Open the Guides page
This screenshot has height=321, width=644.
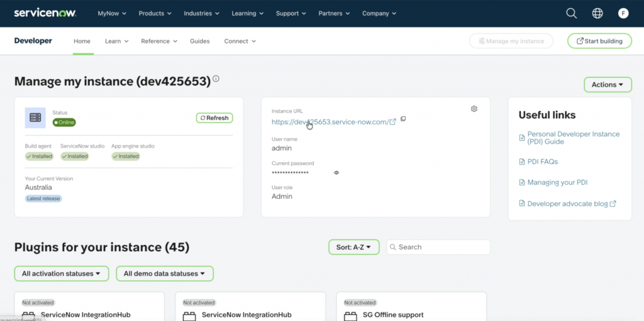[x=199, y=41]
